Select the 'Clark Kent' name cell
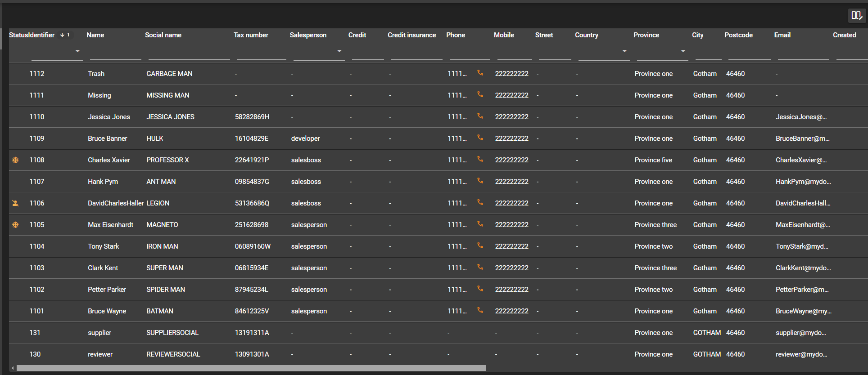 103,268
